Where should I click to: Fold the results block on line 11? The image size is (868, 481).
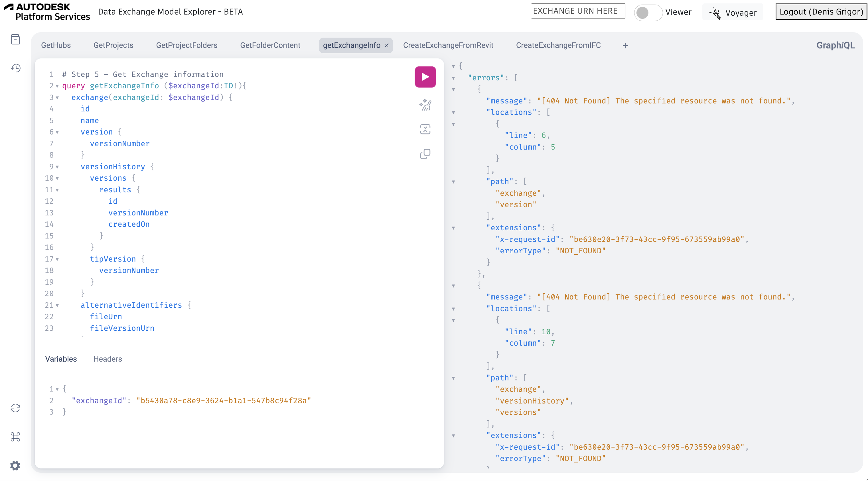pos(57,190)
